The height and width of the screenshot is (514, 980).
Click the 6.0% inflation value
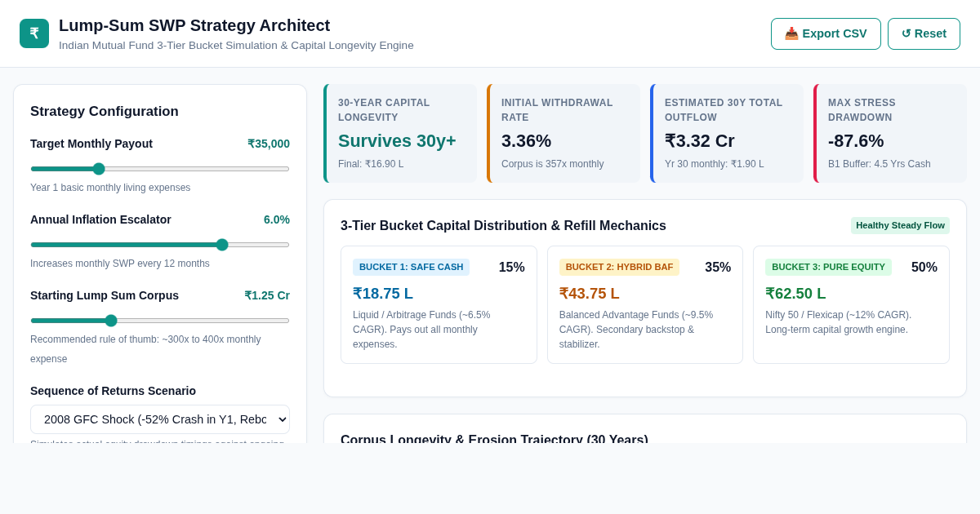tap(277, 219)
